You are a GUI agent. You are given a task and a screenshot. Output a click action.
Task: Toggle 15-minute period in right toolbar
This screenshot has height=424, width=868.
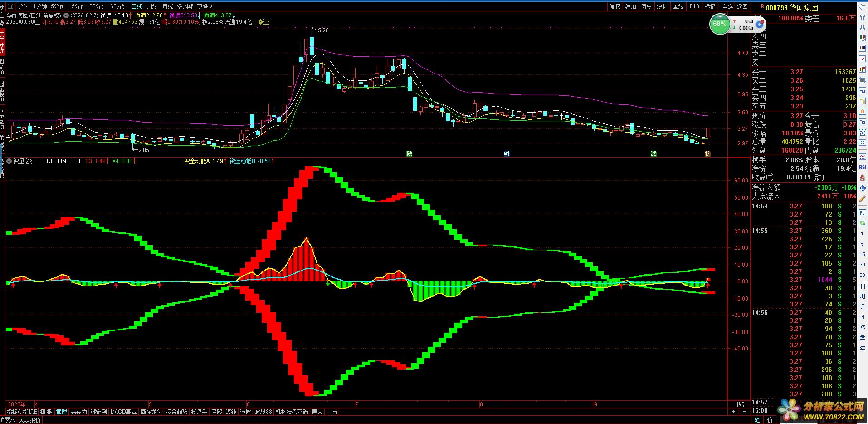(x=863, y=254)
